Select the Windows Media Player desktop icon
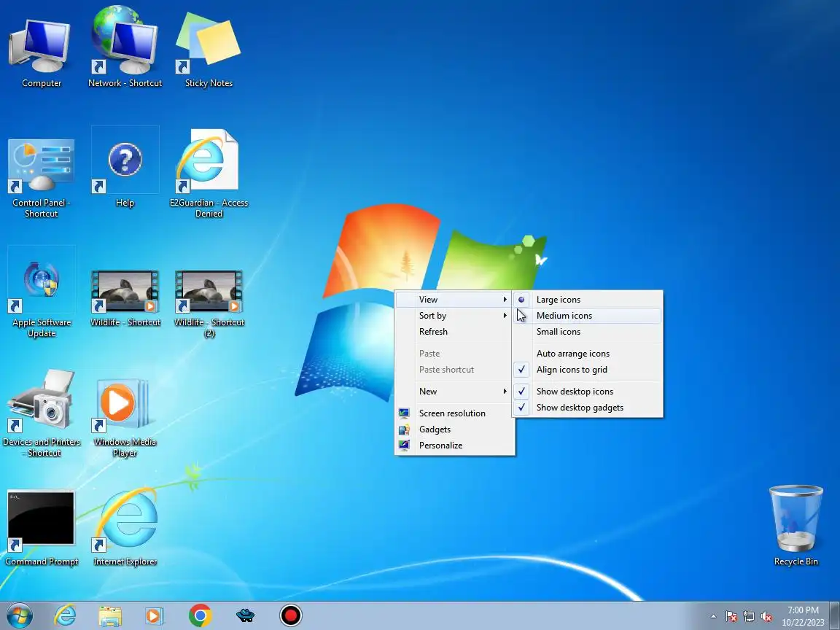The width and height of the screenshot is (840, 630). coord(125,417)
